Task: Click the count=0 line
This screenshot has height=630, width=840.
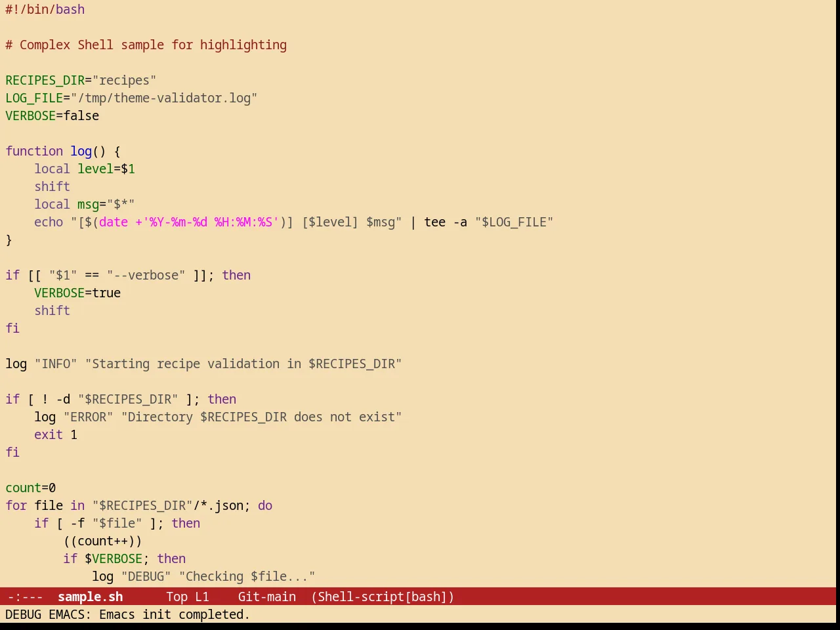Action: pyautogui.click(x=31, y=488)
